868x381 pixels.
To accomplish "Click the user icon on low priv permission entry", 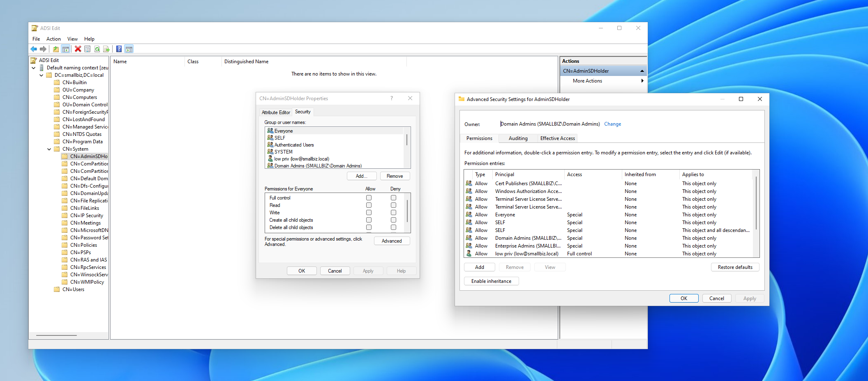I will point(469,254).
